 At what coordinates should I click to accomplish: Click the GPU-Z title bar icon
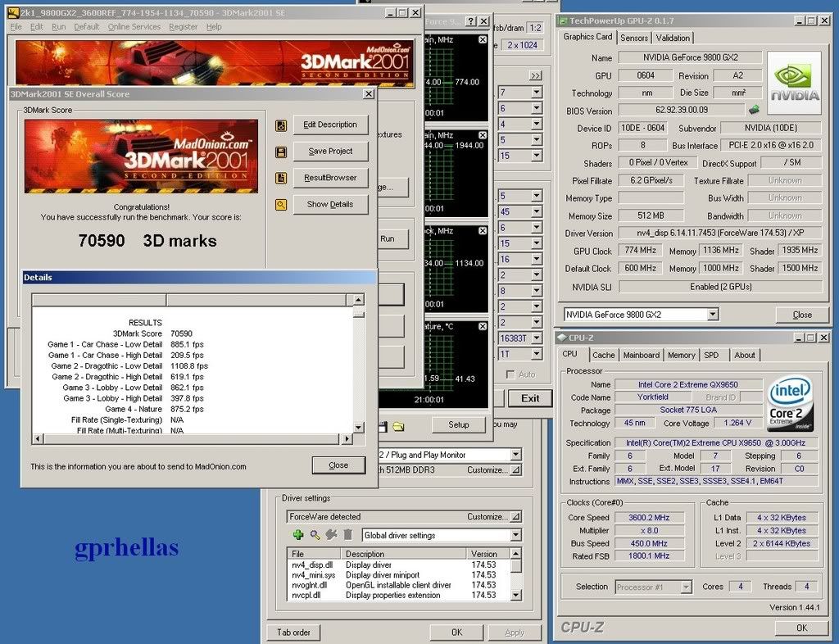[562, 20]
